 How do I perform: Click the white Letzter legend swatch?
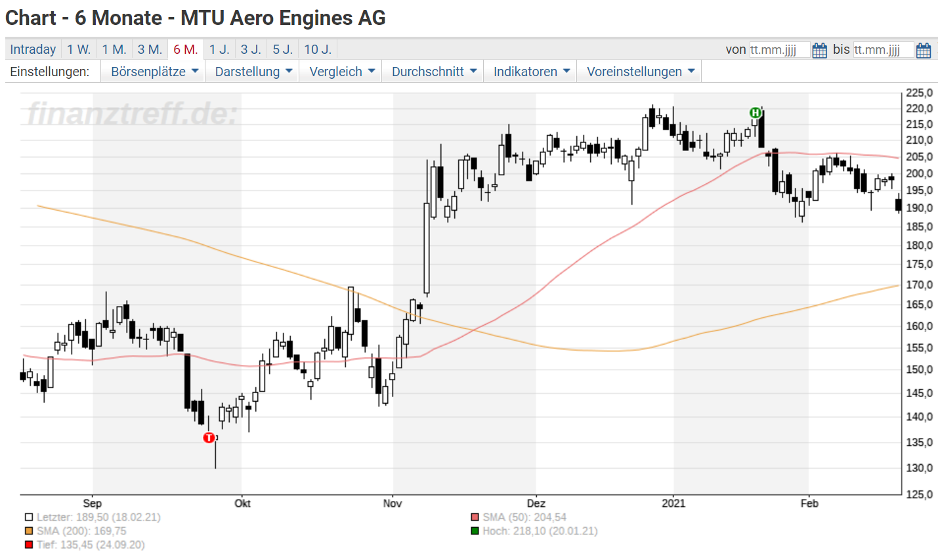pos(29,517)
